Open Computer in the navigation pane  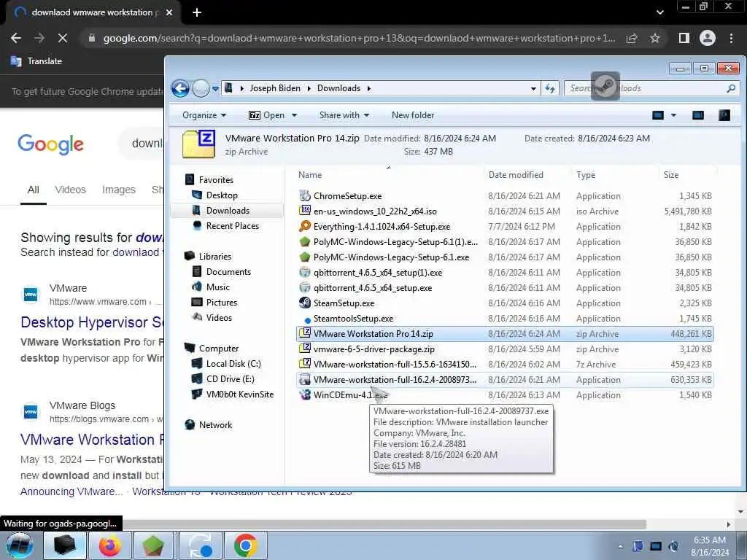pyautogui.click(x=219, y=348)
